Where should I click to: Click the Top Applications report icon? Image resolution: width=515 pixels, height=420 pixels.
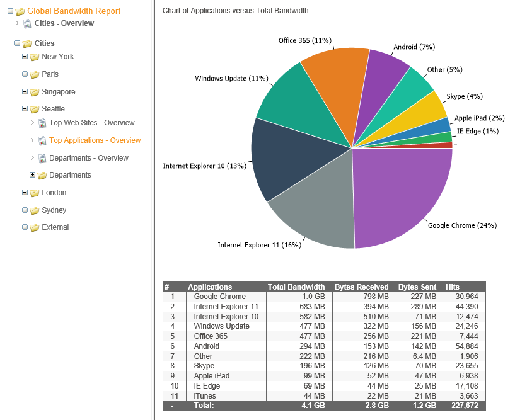(x=42, y=141)
